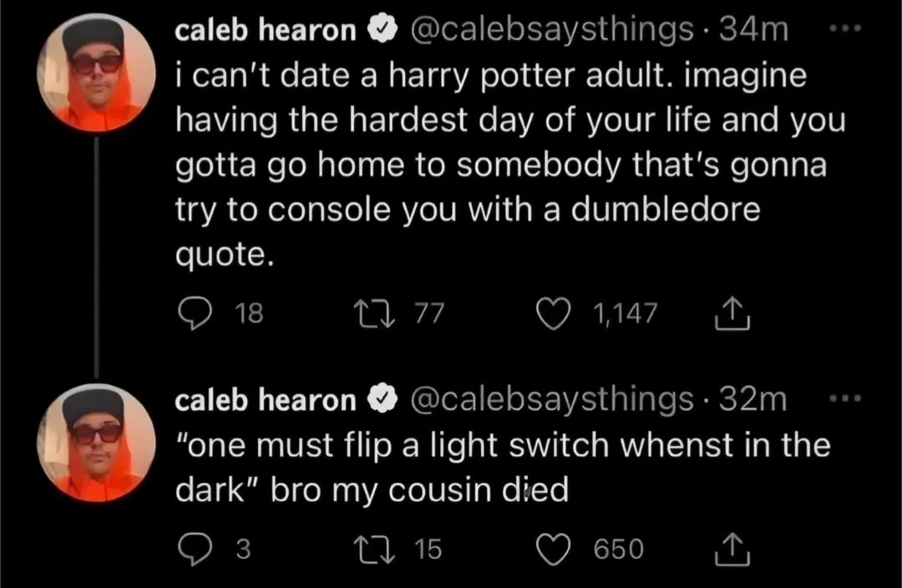The image size is (902, 588).
Task: Open the light switch quote tweet text
Action: tap(501, 466)
